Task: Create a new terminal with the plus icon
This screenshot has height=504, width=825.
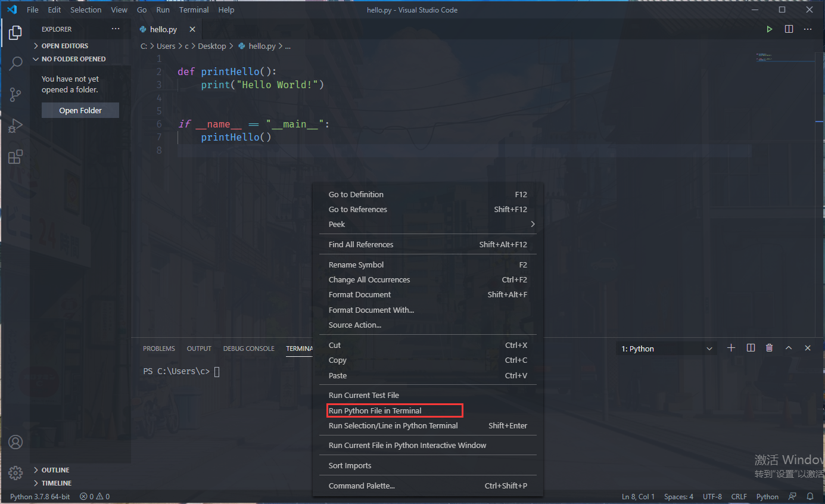Action: click(731, 347)
